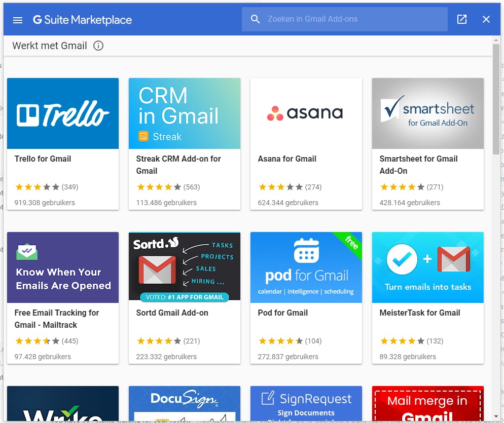Click the Werkt met Gmail heading
504x423 pixels.
(x=50, y=46)
